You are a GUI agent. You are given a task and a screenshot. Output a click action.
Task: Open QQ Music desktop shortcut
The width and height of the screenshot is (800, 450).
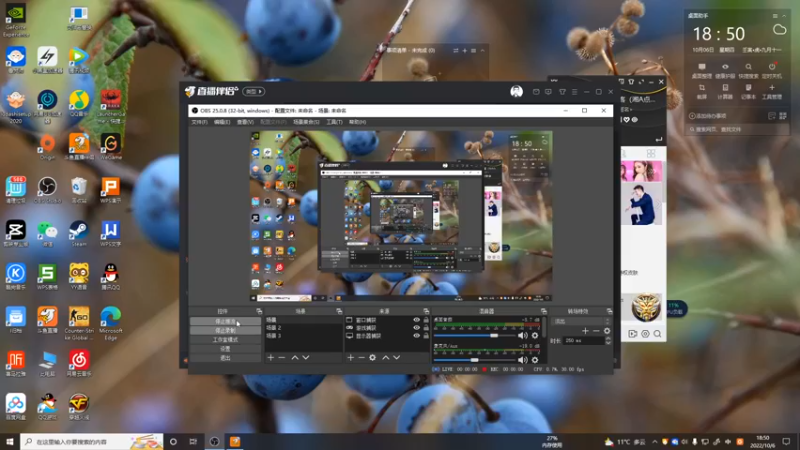click(x=79, y=103)
